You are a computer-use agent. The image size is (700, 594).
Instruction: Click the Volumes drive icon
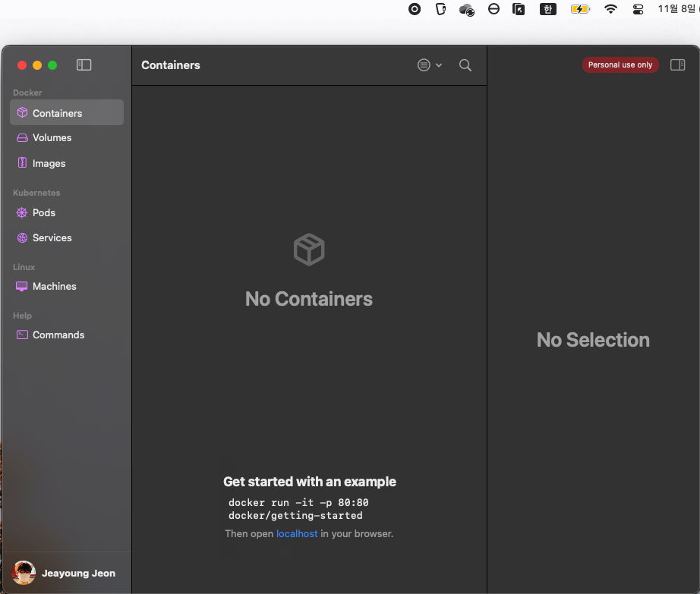point(22,138)
